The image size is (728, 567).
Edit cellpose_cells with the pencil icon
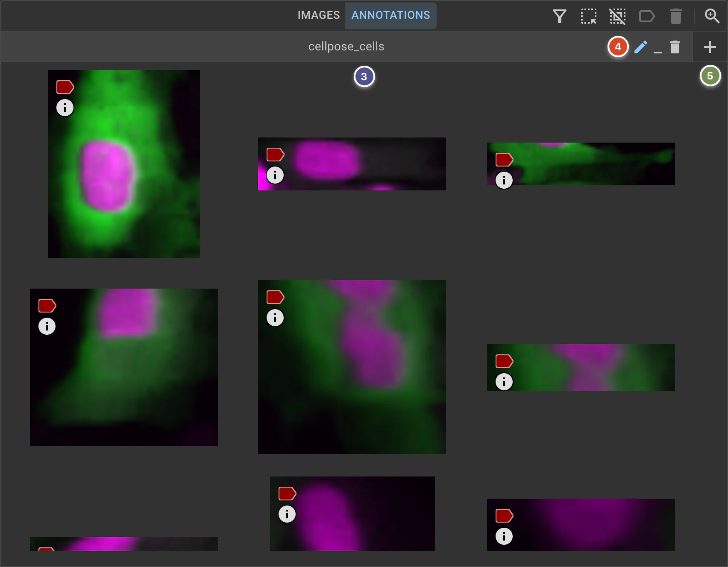[640, 47]
